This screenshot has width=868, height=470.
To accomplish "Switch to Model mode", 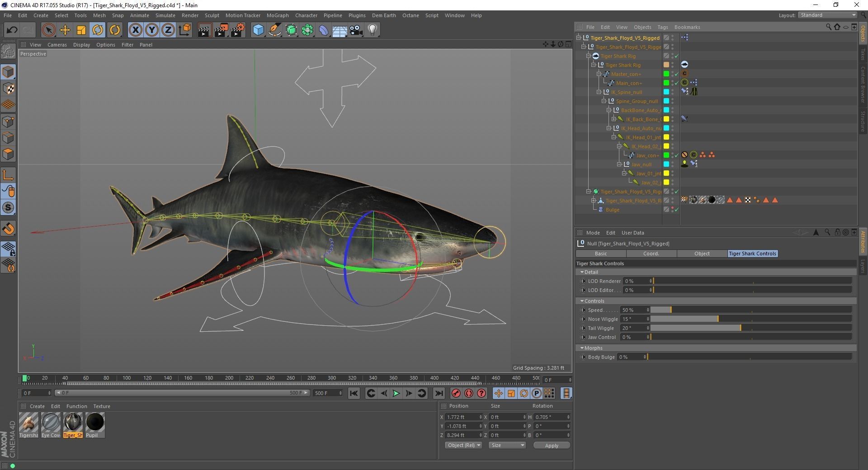I will coord(9,72).
